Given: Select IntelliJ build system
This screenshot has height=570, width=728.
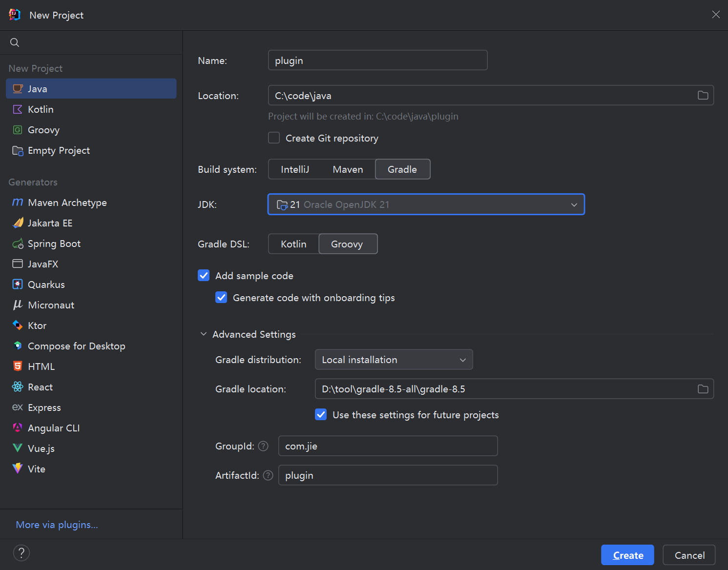Looking at the screenshot, I should pyautogui.click(x=295, y=169).
